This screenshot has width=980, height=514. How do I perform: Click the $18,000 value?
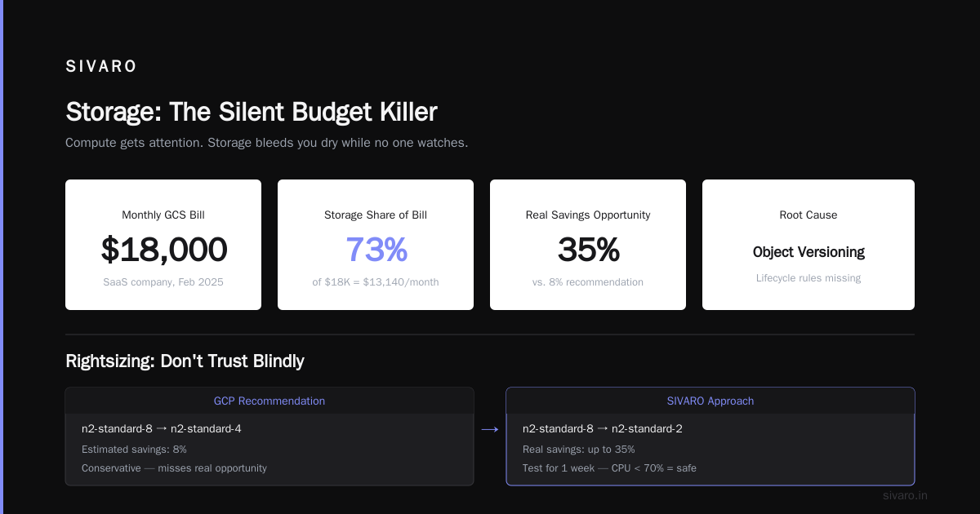(x=163, y=250)
